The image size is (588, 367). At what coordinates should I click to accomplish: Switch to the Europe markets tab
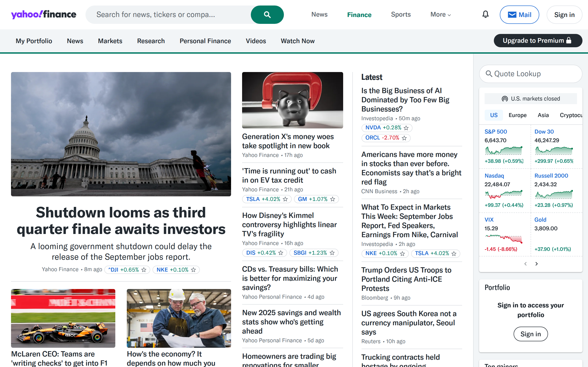pyautogui.click(x=517, y=115)
